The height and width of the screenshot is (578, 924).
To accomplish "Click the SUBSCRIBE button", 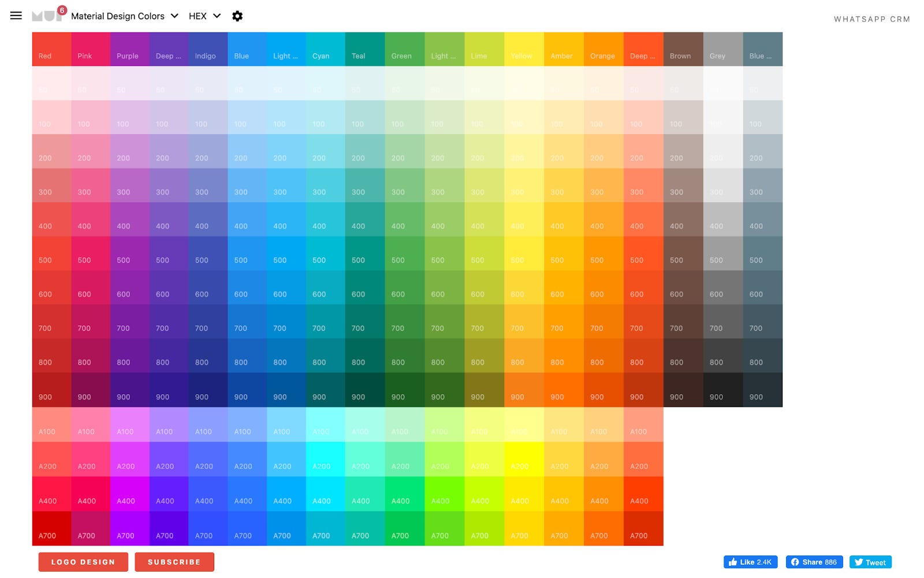I will (174, 561).
